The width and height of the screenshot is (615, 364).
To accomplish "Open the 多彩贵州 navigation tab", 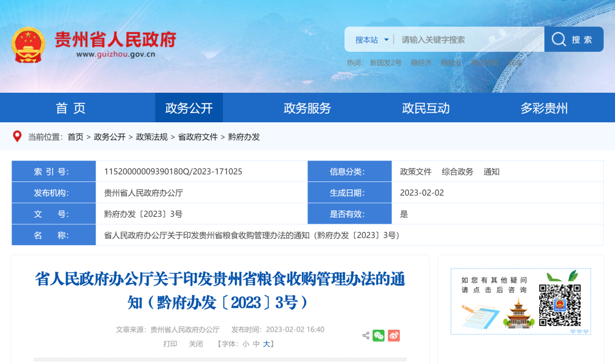I will pyautogui.click(x=544, y=108).
